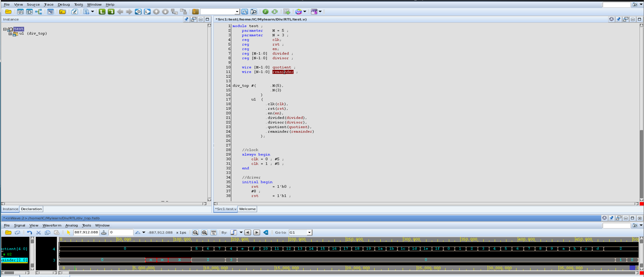Click nWave cut scissors icon

(x=39, y=233)
